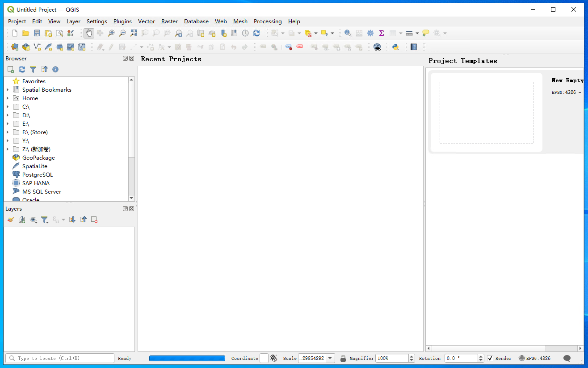
Task: Open New Print Layout from the toolbar
Action: (x=48, y=33)
